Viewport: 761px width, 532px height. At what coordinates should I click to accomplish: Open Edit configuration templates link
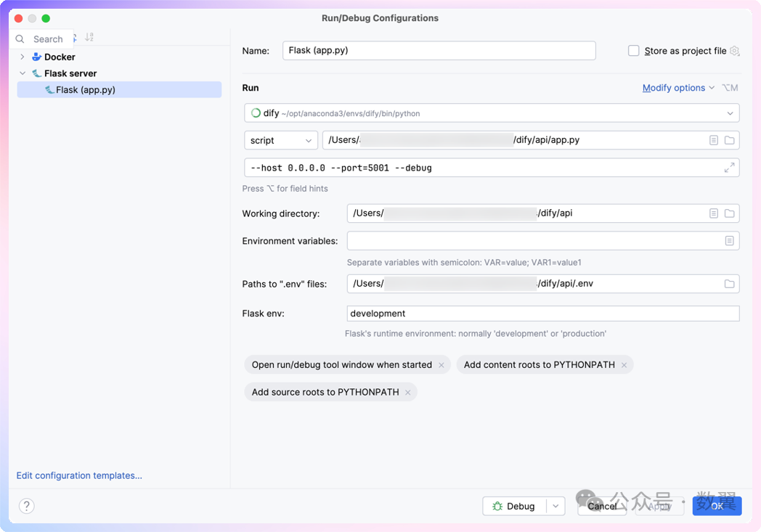pos(79,475)
